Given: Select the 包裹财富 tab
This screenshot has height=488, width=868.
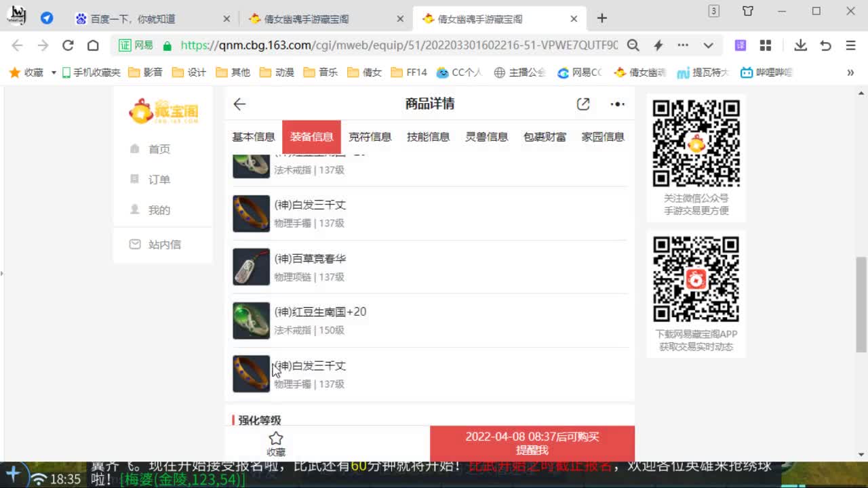Looking at the screenshot, I should tap(545, 137).
